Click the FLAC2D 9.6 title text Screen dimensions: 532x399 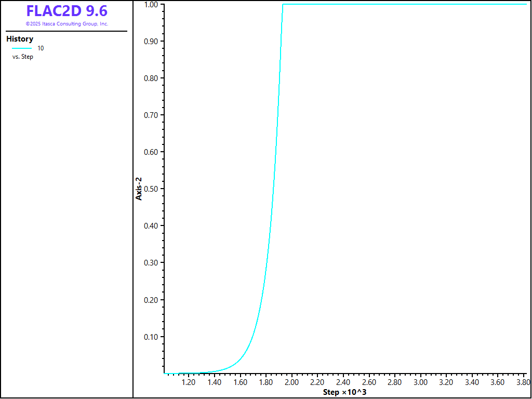pyautogui.click(x=67, y=11)
